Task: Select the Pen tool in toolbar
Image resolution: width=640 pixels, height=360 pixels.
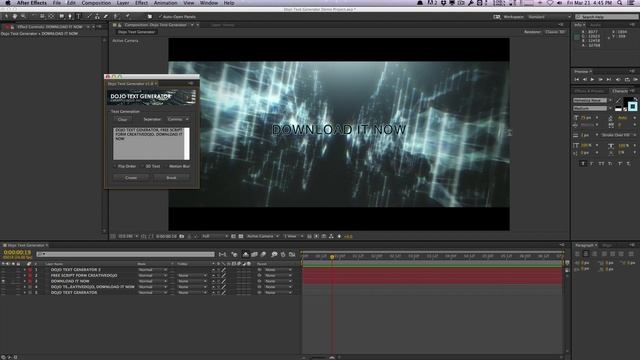Action: coord(70,17)
